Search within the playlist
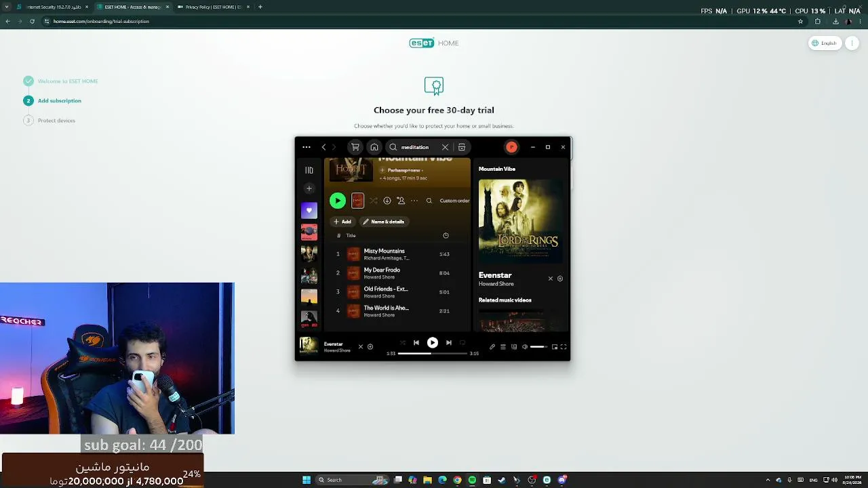The width and height of the screenshot is (868, 488). pyautogui.click(x=429, y=201)
